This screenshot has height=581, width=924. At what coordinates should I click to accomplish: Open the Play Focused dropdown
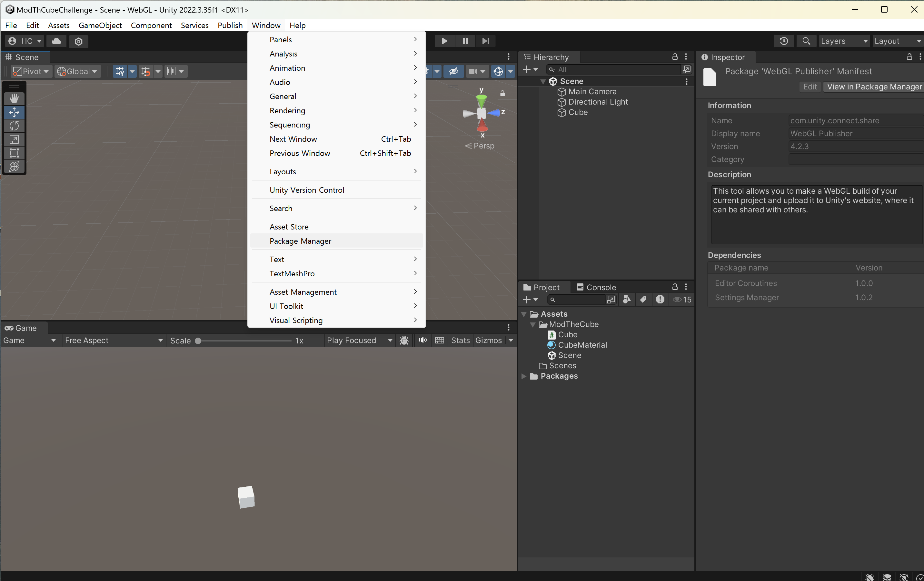pos(359,340)
